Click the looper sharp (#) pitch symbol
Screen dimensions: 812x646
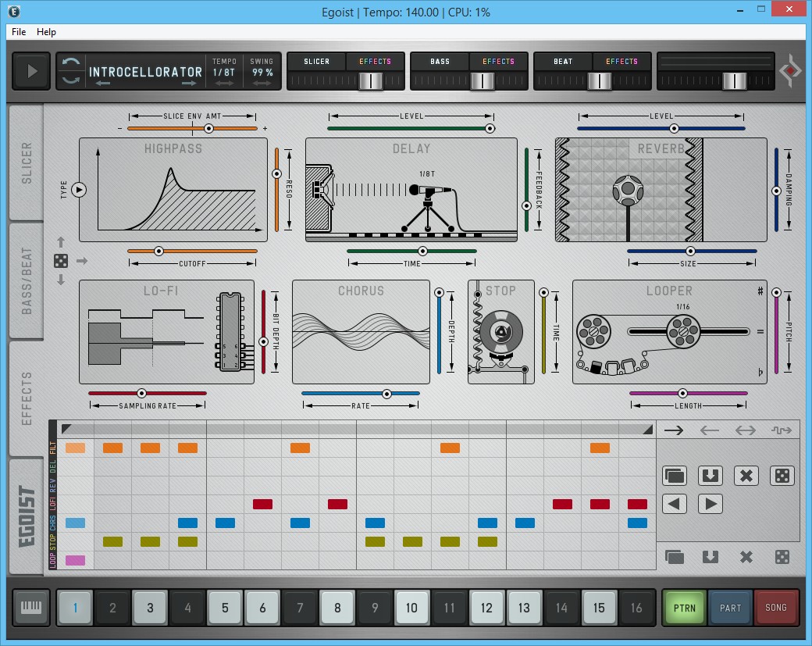coord(760,291)
